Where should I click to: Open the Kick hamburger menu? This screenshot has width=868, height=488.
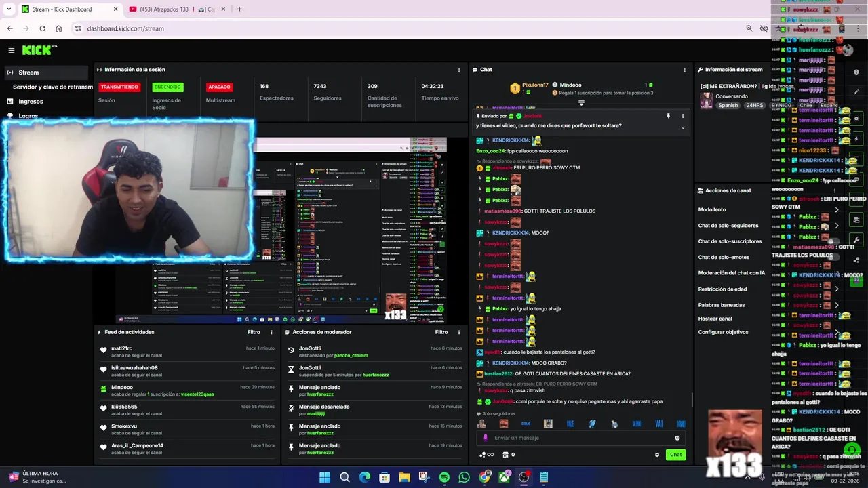click(x=11, y=50)
